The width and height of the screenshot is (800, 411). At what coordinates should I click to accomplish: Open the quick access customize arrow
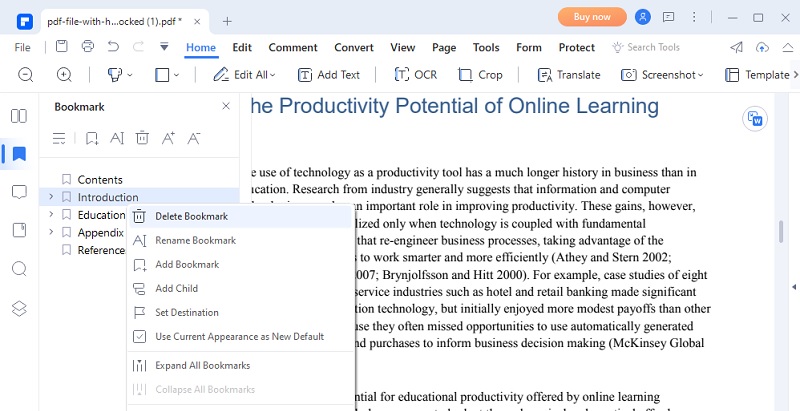point(164,47)
